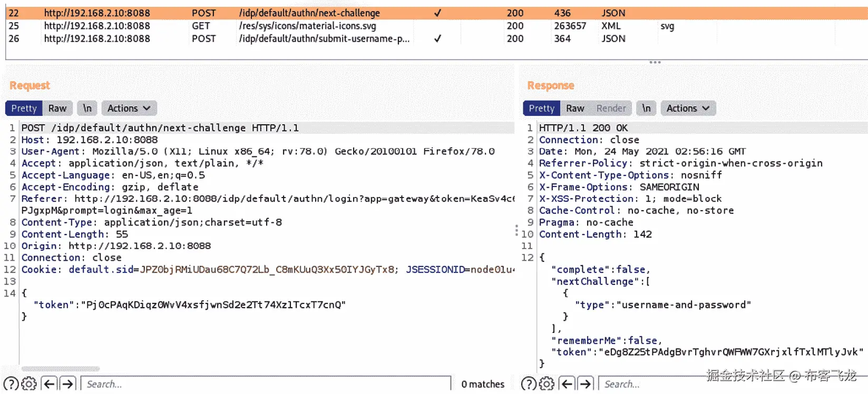Image resolution: width=868 pixels, height=394 pixels.
Task: Click the Request search input field
Action: tap(266, 384)
